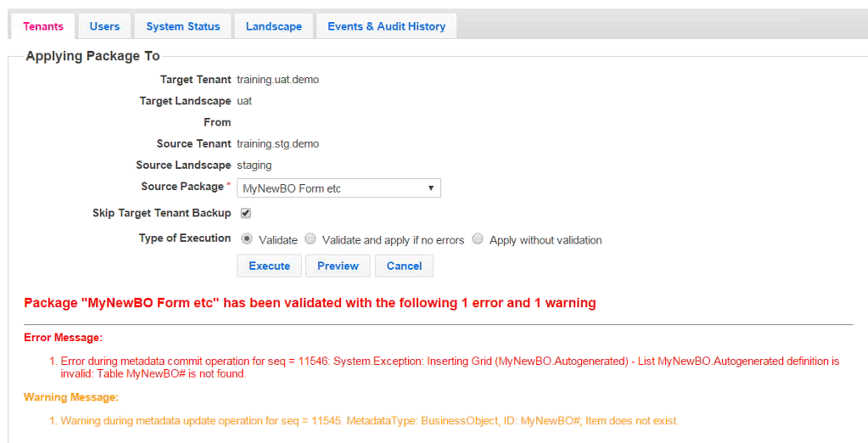The width and height of the screenshot is (868, 443).
Task: Select the Landscape tab
Action: [273, 26]
